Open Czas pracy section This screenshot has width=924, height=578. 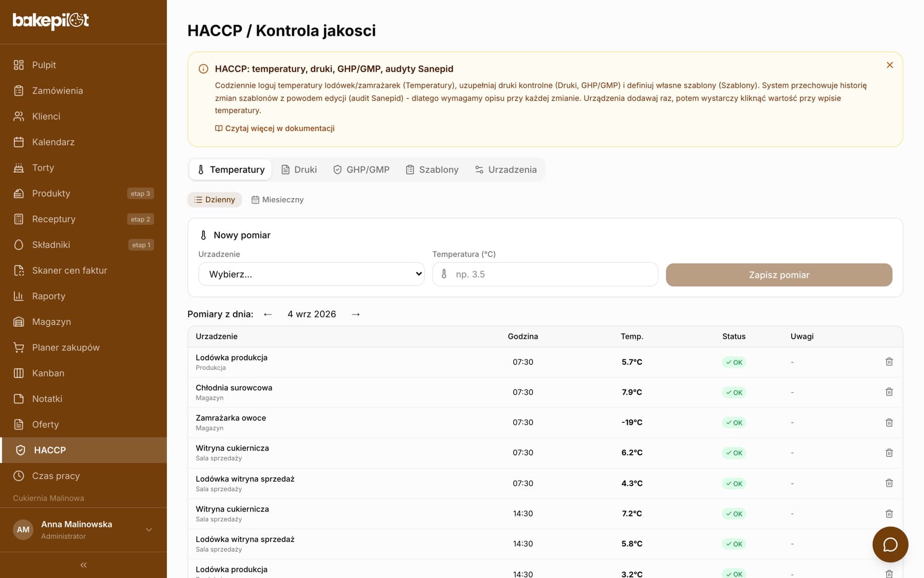(x=83, y=476)
